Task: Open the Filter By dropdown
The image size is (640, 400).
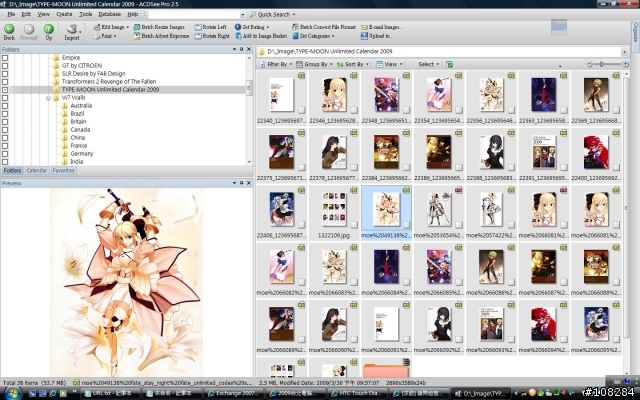Action: click(276, 64)
